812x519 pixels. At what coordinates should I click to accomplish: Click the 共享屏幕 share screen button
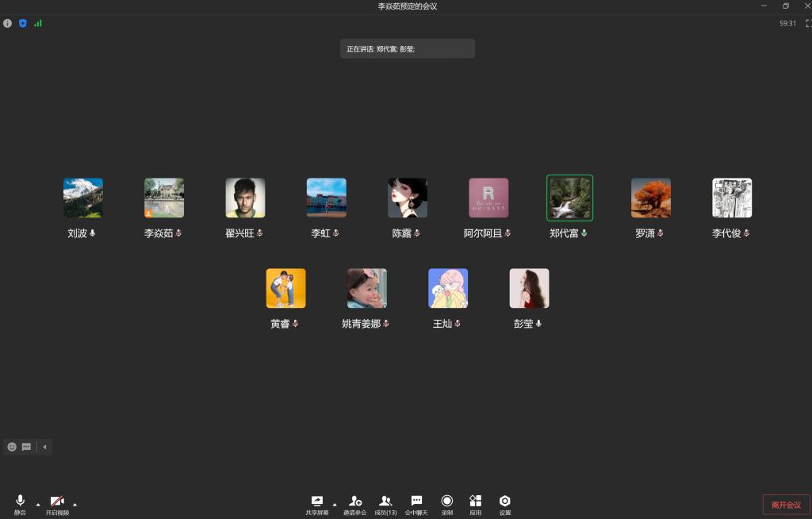pos(317,503)
